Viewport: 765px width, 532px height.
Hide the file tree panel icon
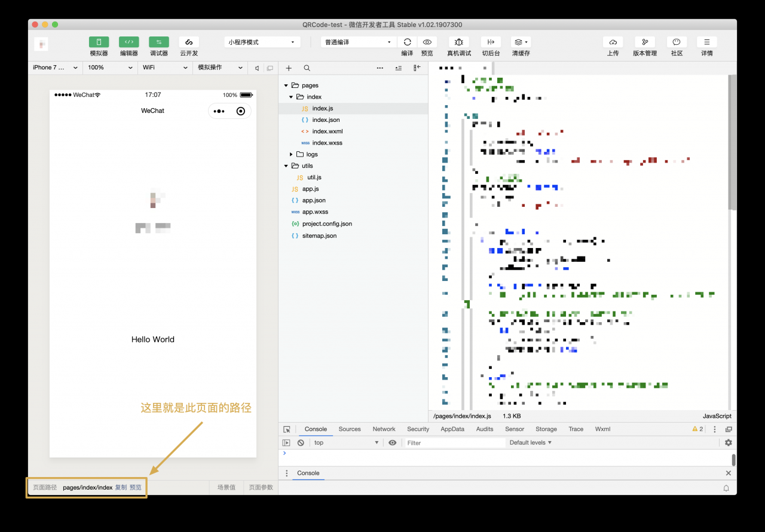click(417, 68)
